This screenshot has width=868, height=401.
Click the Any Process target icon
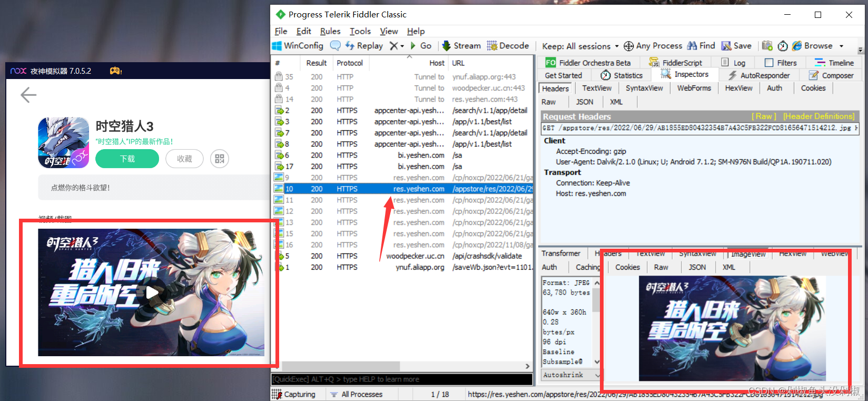point(628,46)
